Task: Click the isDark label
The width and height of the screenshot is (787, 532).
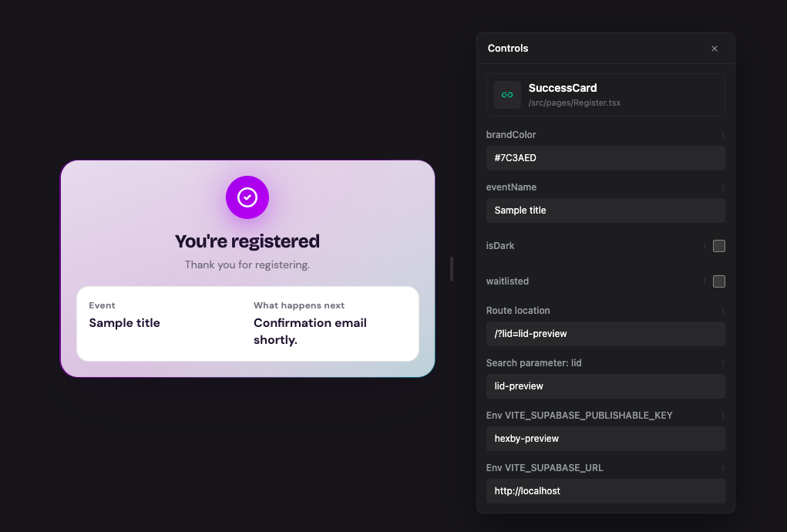Action: coord(500,246)
